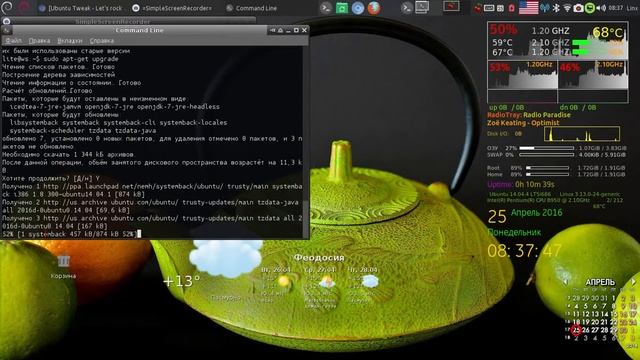This screenshot has width=640, height=360.
Task: Open the Файл menu in Command Line
Action: point(13,40)
